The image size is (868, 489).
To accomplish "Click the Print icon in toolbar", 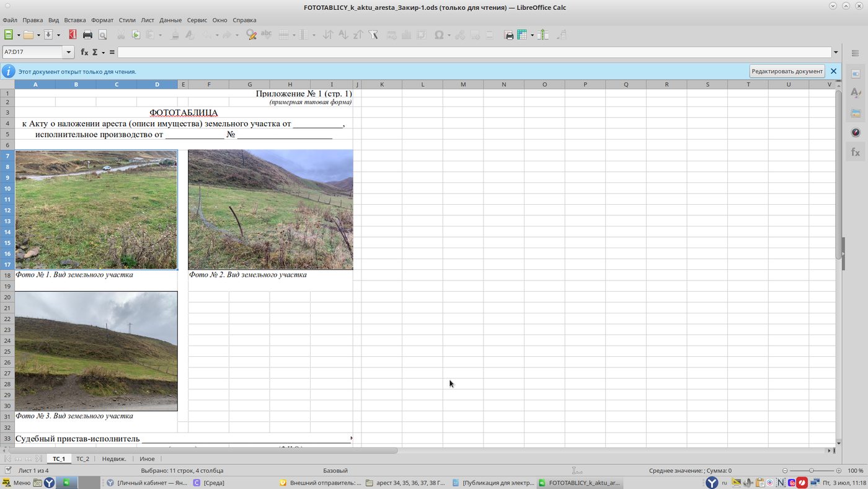I will click(x=87, y=35).
